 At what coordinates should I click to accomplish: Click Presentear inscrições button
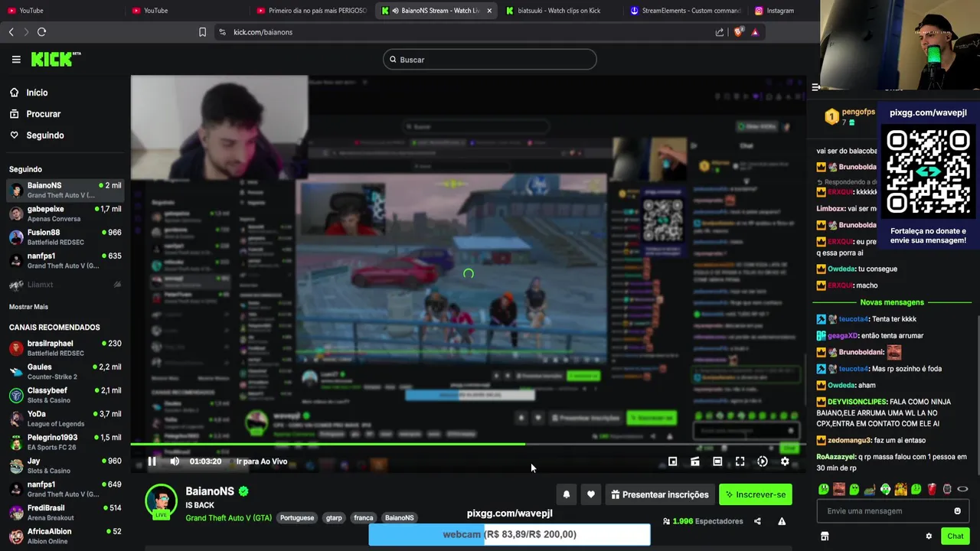pyautogui.click(x=660, y=494)
